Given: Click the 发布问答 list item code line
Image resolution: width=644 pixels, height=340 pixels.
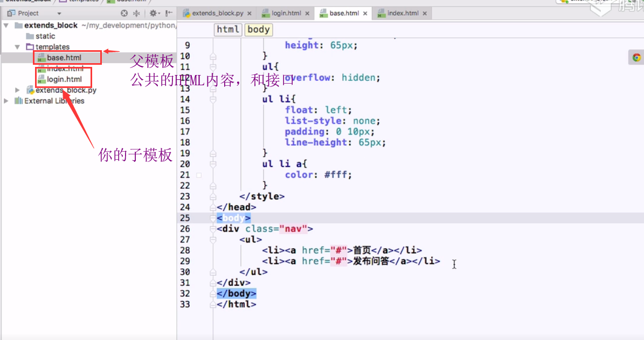Looking at the screenshot, I should 351,261.
